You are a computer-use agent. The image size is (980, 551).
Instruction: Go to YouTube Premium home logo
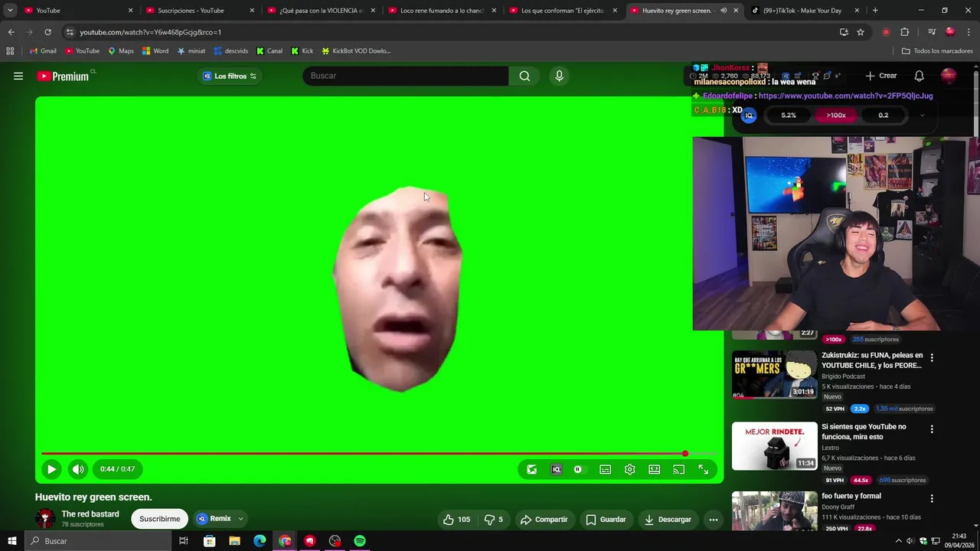(x=63, y=76)
